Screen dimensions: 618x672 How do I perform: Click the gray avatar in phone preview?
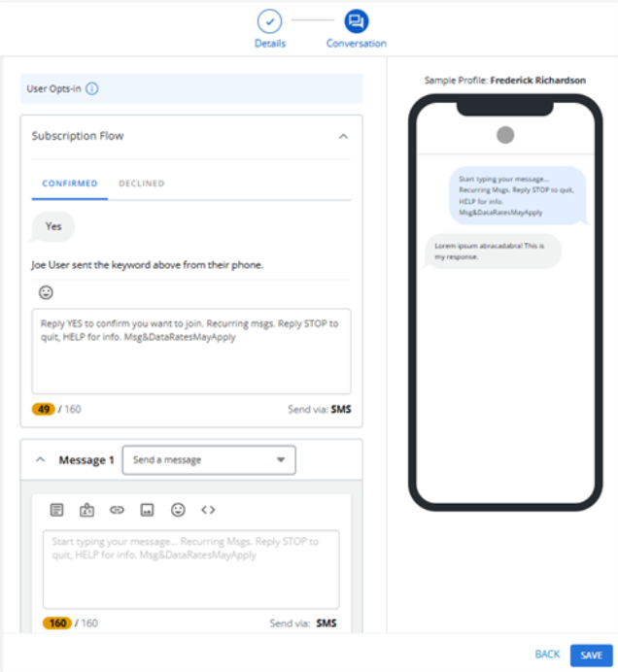click(x=505, y=135)
